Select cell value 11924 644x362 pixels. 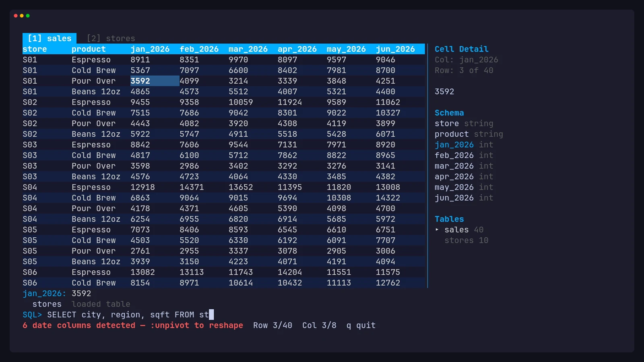pyautogui.click(x=290, y=102)
